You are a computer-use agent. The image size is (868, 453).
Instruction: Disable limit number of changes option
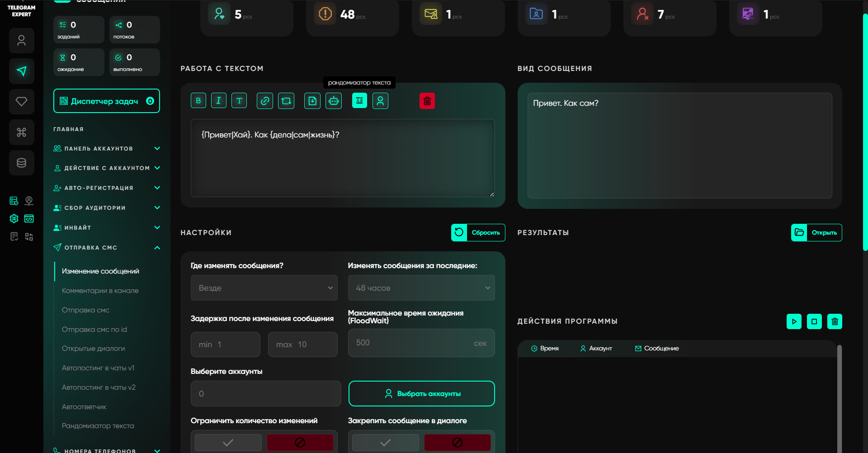pos(300,443)
